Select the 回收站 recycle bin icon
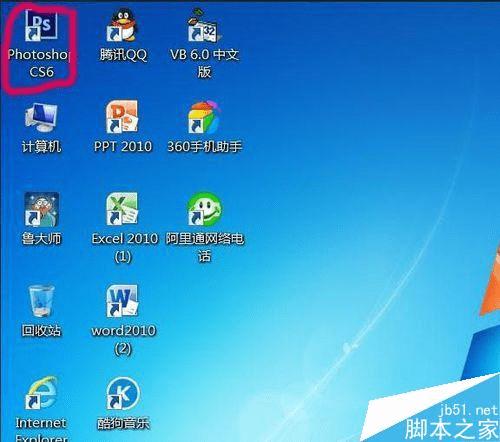500x442 pixels. (41, 301)
